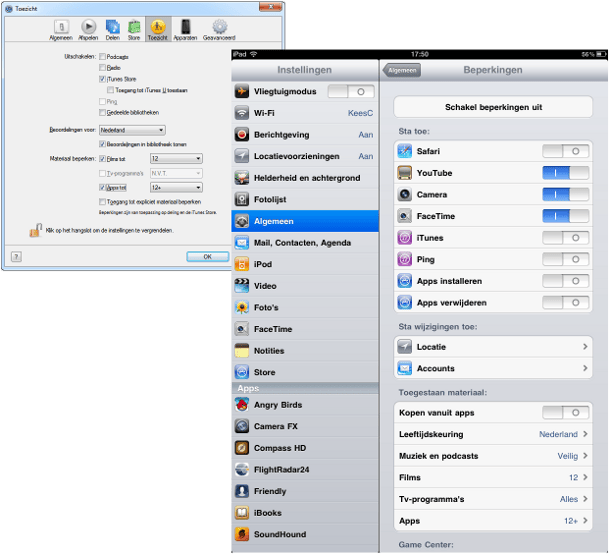Open FlightRadar24 app settings
Image resolution: width=612 pixels, height=555 pixels.
305,470
